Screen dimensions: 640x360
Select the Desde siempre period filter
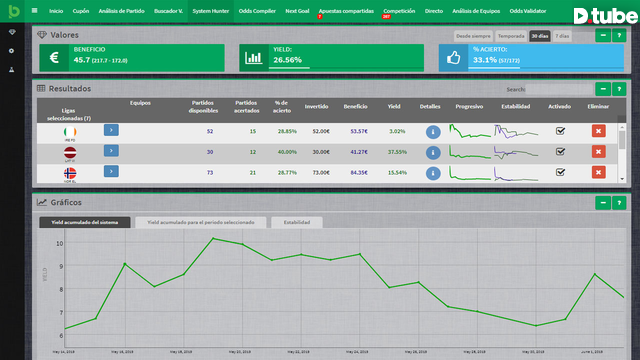(x=473, y=36)
